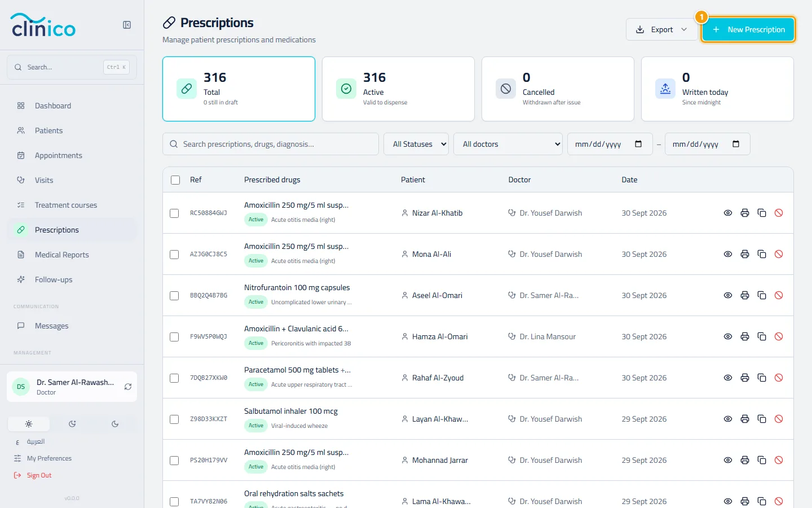
Task: Click the sidebar Search box
Action: click(72, 67)
